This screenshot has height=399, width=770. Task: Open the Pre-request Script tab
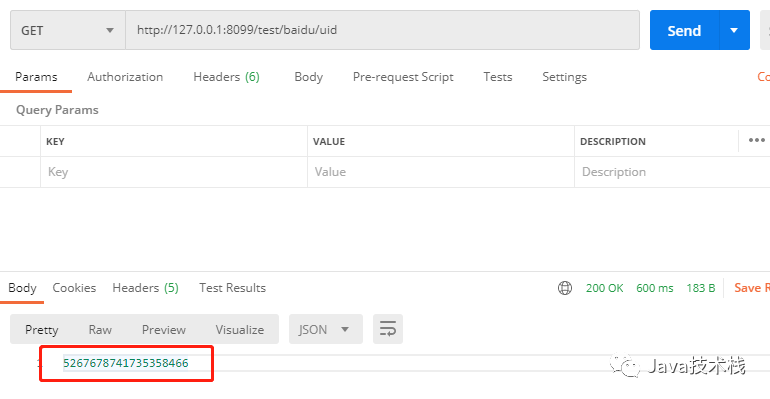point(403,77)
